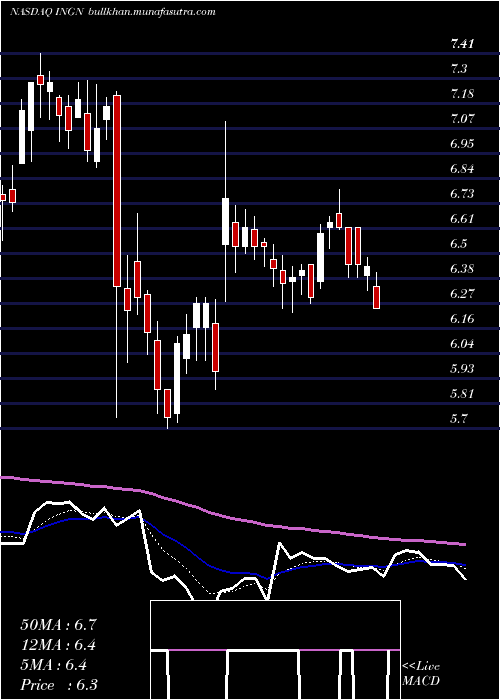Select the 7.07 price level label
The height and width of the screenshot is (700, 500).
(462, 119)
